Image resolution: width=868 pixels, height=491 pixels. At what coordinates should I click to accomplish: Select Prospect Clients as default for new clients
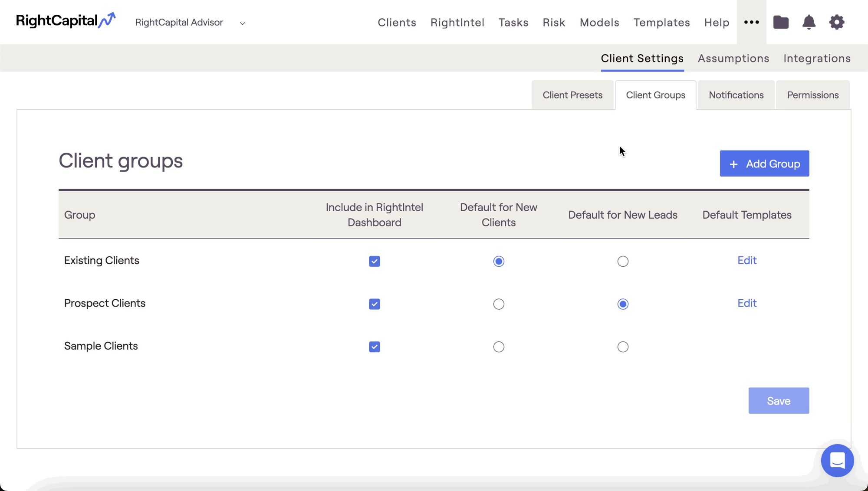pos(499,304)
